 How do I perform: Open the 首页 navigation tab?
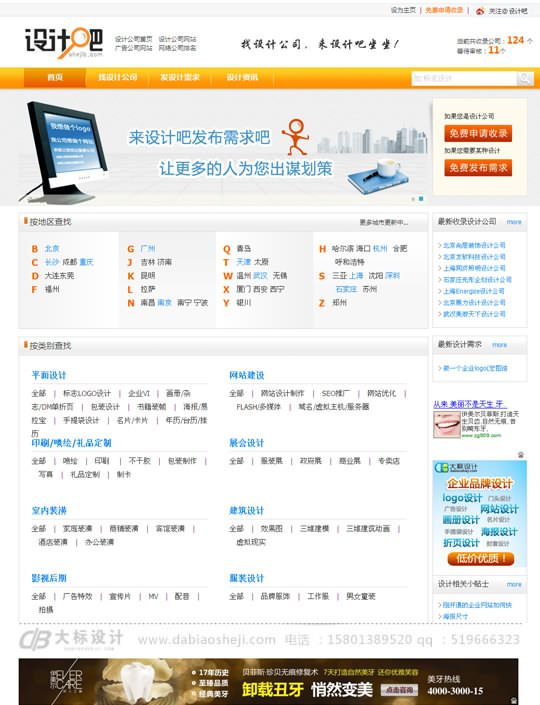[x=55, y=77]
